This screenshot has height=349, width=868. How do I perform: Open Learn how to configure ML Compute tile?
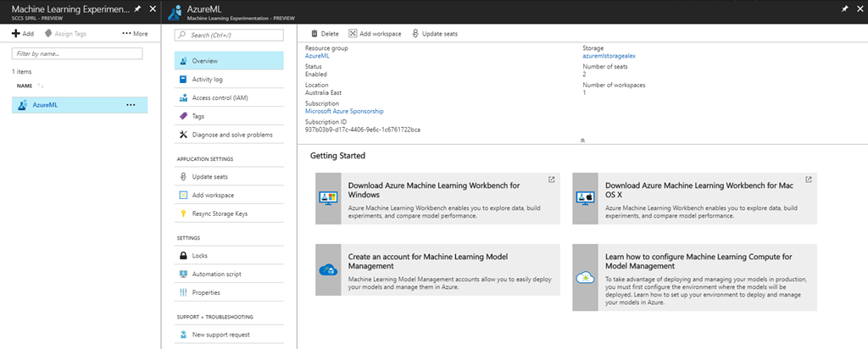(695, 277)
